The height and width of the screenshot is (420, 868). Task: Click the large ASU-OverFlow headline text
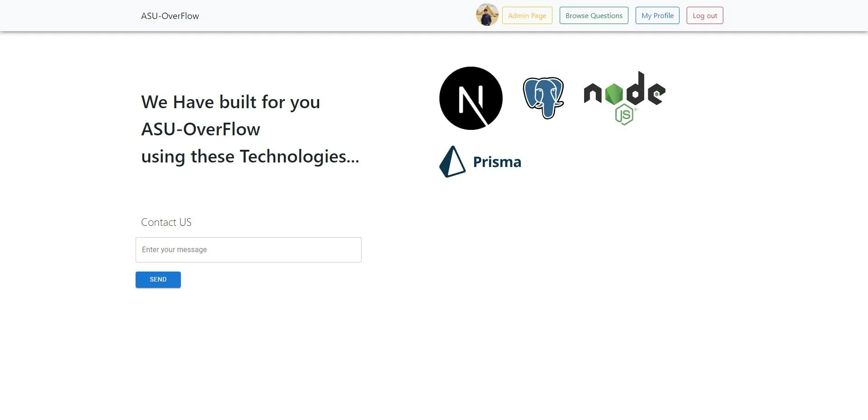[x=201, y=129]
